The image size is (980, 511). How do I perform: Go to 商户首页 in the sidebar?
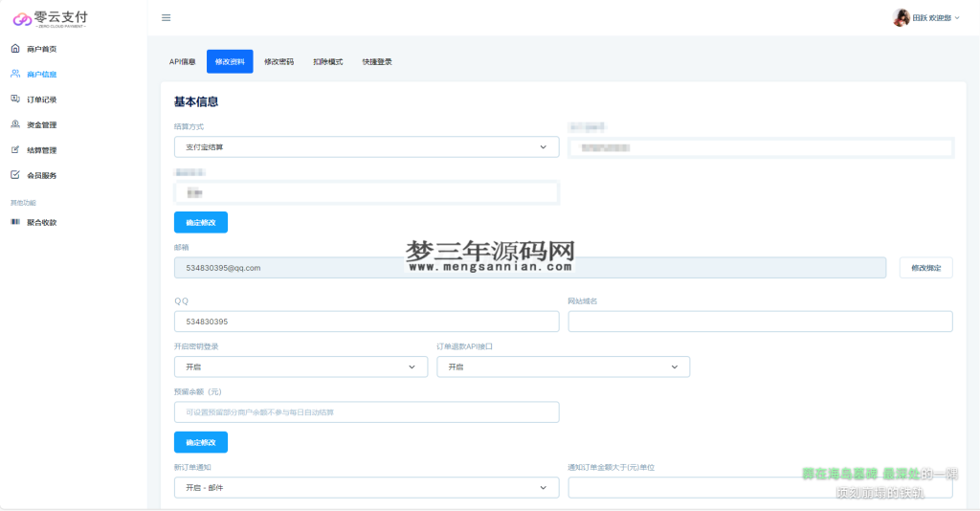pos(42,49)
